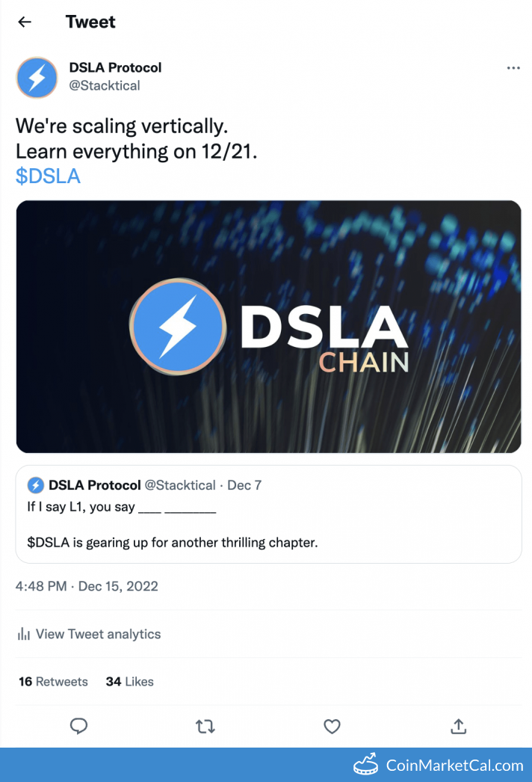The width and height of the screenshot is (532, 782).
Task: Click the small avatar in the quoted tweet
Action: [x=35, y=484]
